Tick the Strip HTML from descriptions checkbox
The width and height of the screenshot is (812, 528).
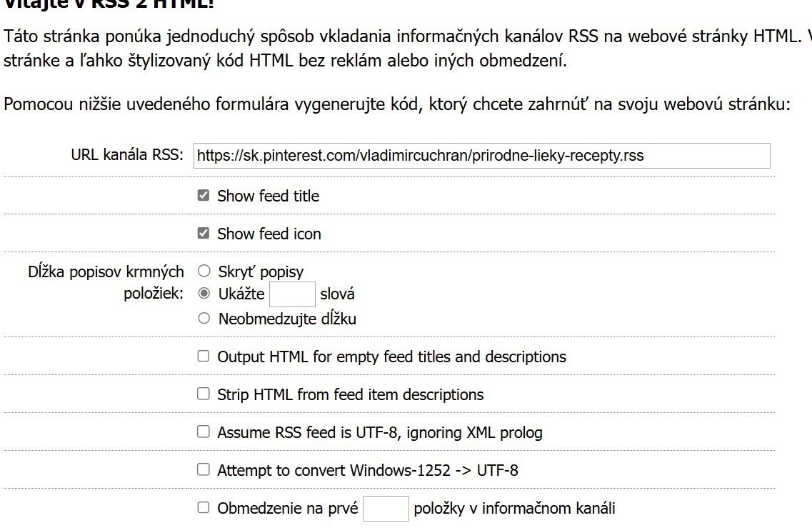point(204,394)
